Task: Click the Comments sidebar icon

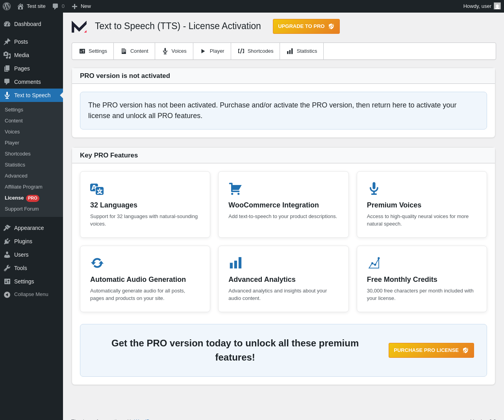Action: [7, 82]
